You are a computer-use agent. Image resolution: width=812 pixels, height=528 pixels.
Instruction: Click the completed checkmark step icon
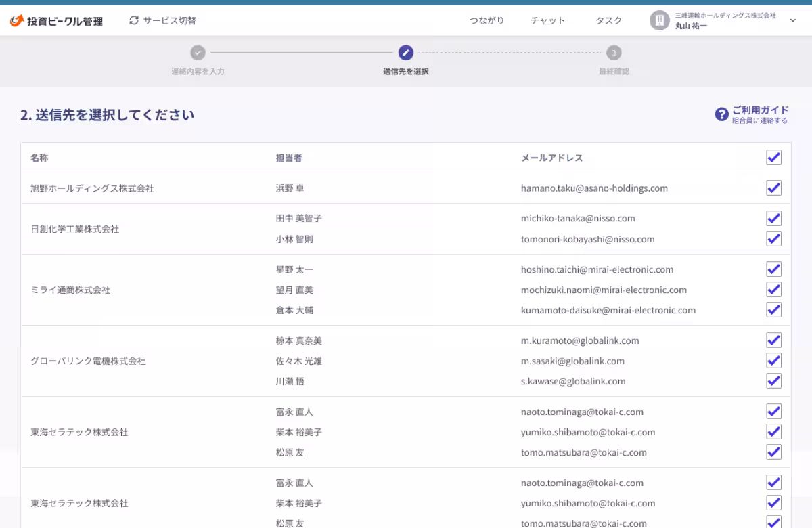pos(198,53)
